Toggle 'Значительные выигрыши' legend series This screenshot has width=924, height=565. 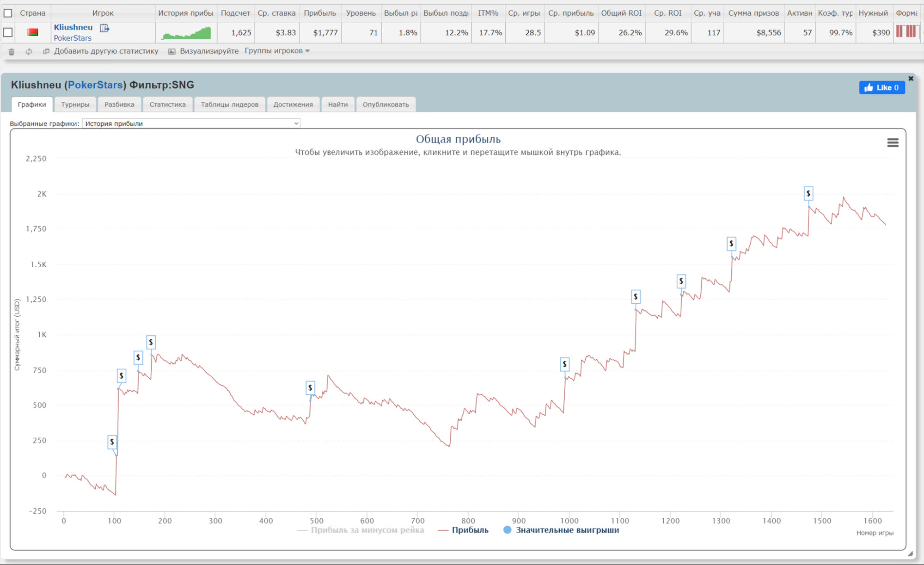(567, 530)
